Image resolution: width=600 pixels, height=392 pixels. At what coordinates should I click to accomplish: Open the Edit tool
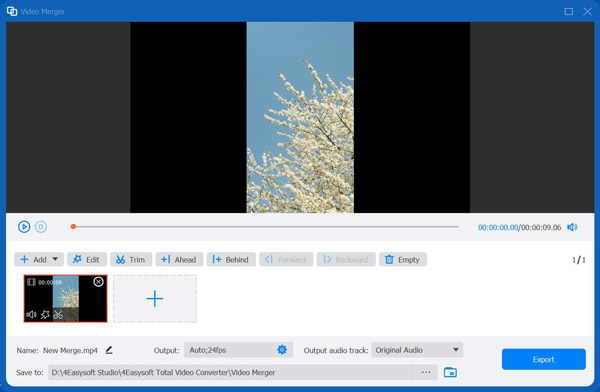pyautogui.click(x=86, y=260)
